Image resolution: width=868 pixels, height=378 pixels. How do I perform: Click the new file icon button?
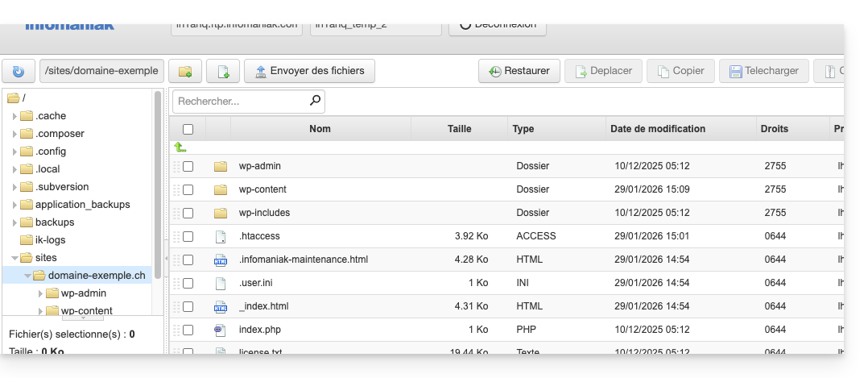223,71
